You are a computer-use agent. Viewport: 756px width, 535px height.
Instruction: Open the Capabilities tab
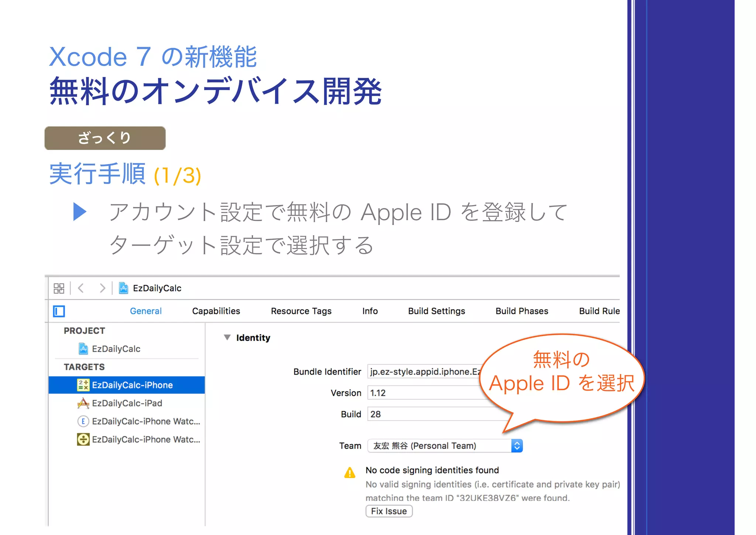coord(216,311)
